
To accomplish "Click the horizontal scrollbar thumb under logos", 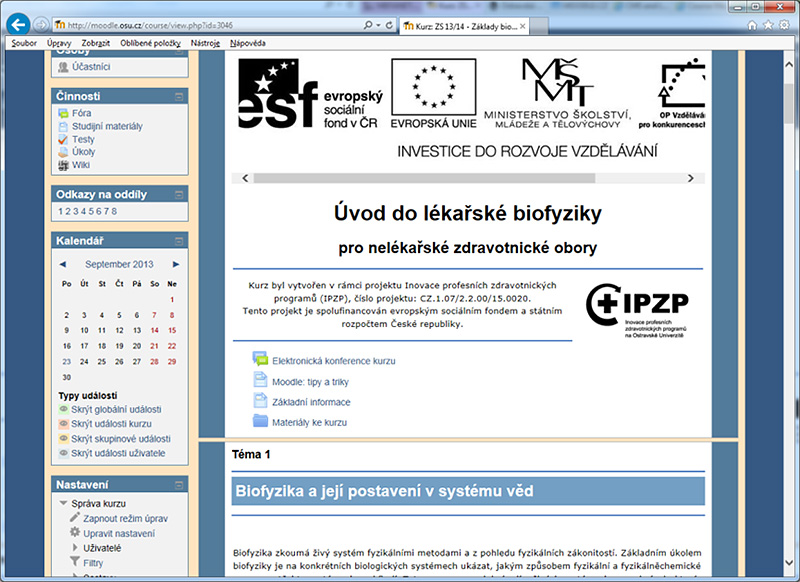I will [424, 178].
